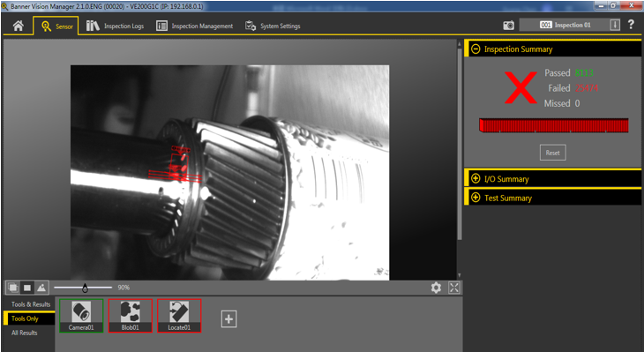Open the help question mark

[631, 25]
